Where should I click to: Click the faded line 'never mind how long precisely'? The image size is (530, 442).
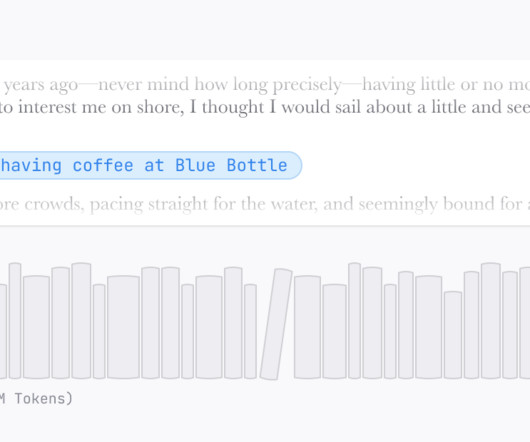[220, 84]
